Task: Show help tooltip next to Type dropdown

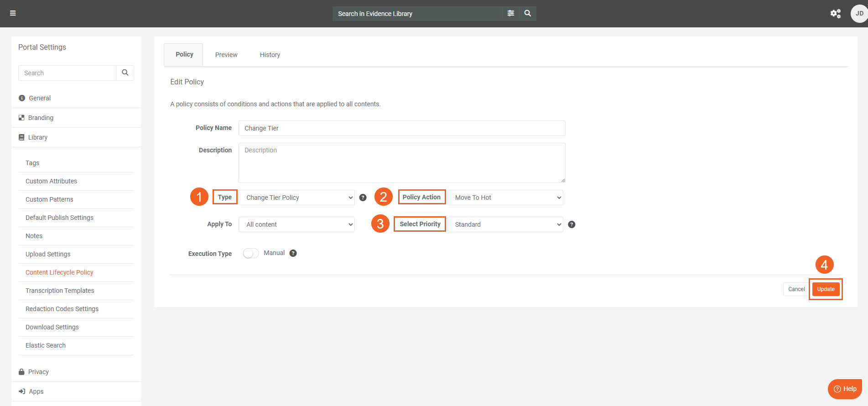Action: point(363,198)
